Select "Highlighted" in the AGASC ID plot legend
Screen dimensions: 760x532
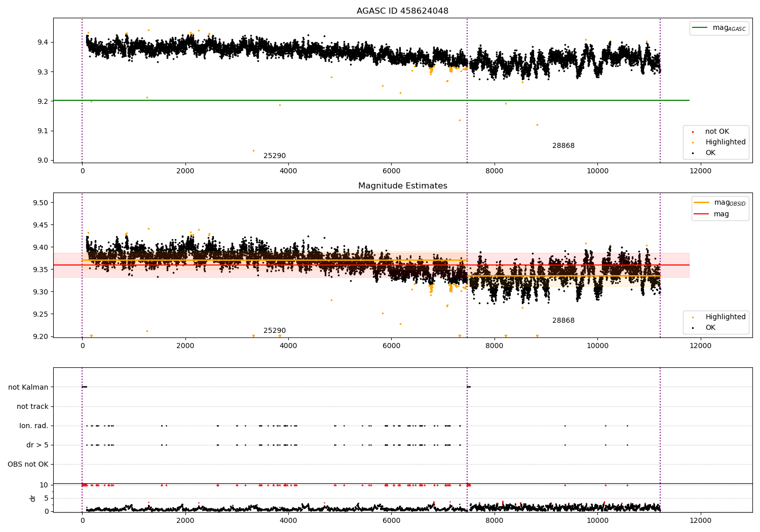pos(726,142)
